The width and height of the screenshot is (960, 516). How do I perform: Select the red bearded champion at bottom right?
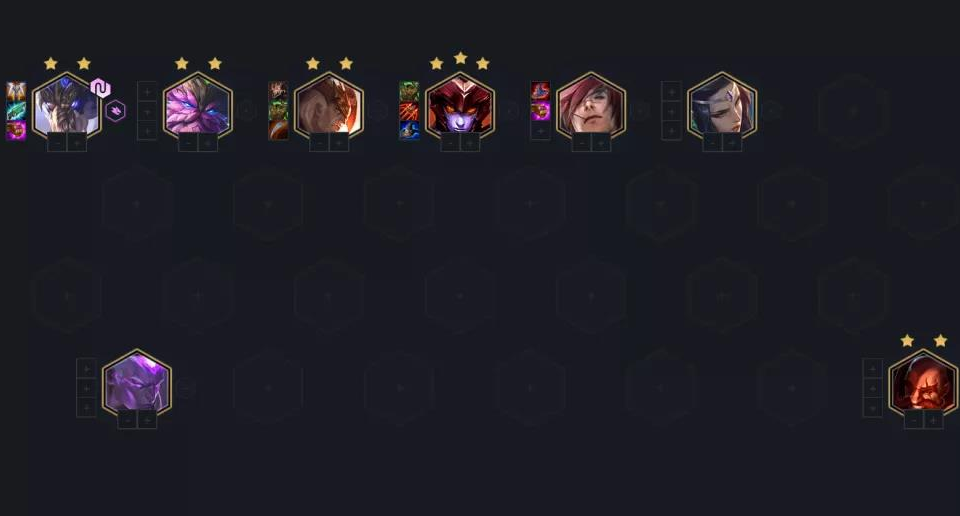tap(923, 384)
